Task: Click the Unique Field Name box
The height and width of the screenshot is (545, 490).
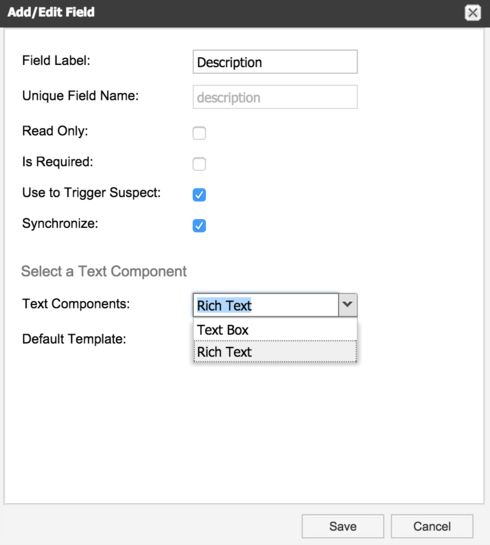Action: click(x=275, y=97)
